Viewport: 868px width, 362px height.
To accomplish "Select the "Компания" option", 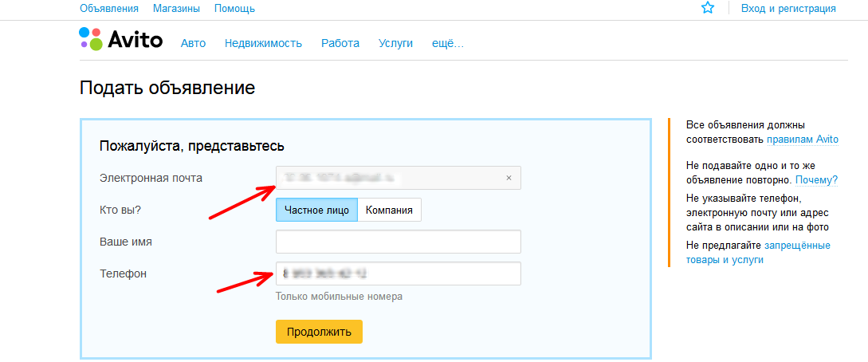I will [x=389, y=210].
